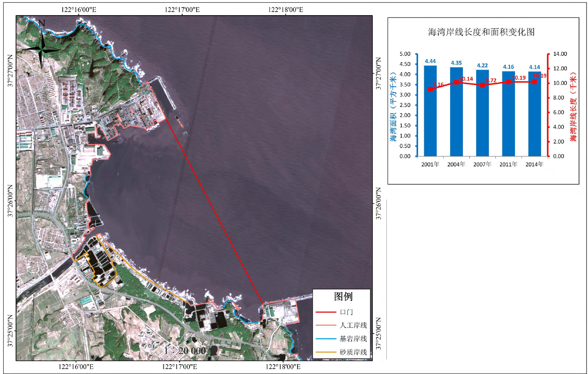Click the blue bar for 2007年
Image resolution: width=588 pixels, height=374 pixels.
[x=483, y=113]
